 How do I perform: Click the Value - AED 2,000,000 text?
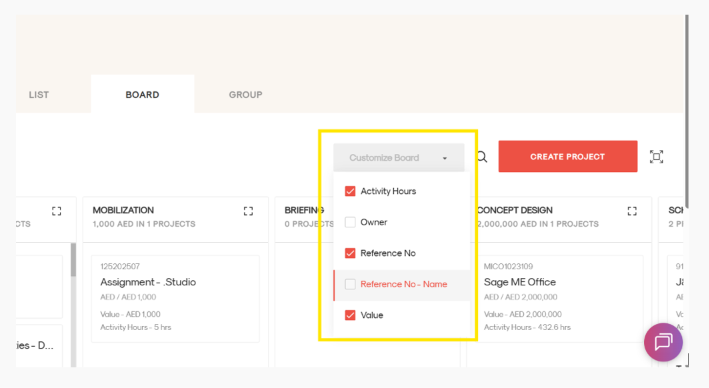(x=523, y=314)
